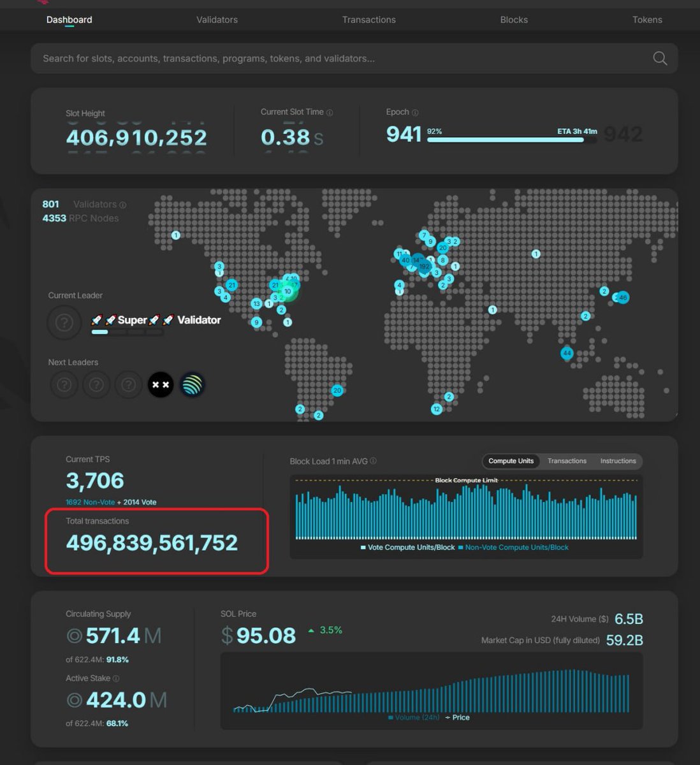Click the ETA 3h 41m label

(x=577, y=131)
